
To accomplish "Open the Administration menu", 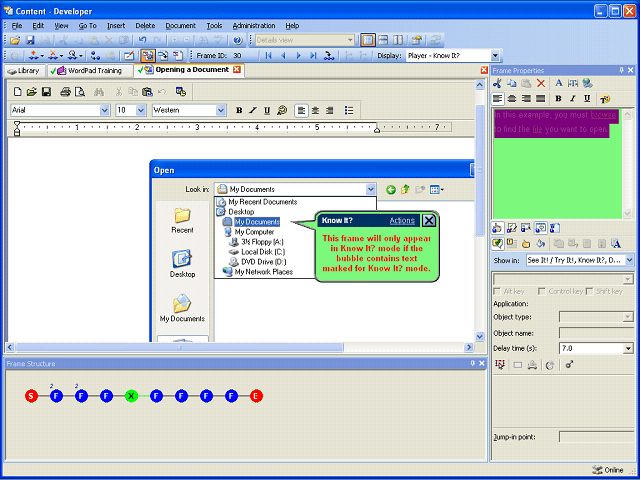I will pos(254,26).
